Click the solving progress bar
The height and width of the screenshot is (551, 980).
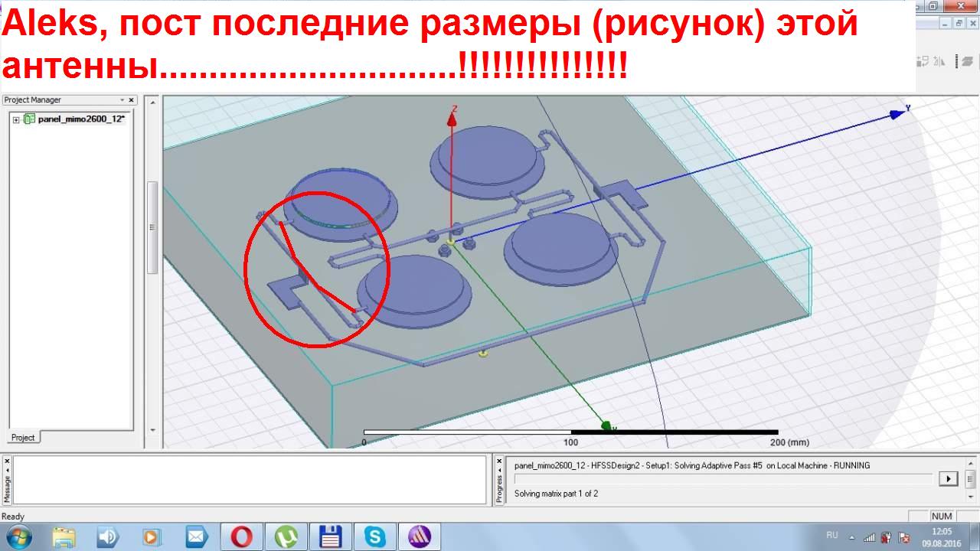click(x=724, y=479)
